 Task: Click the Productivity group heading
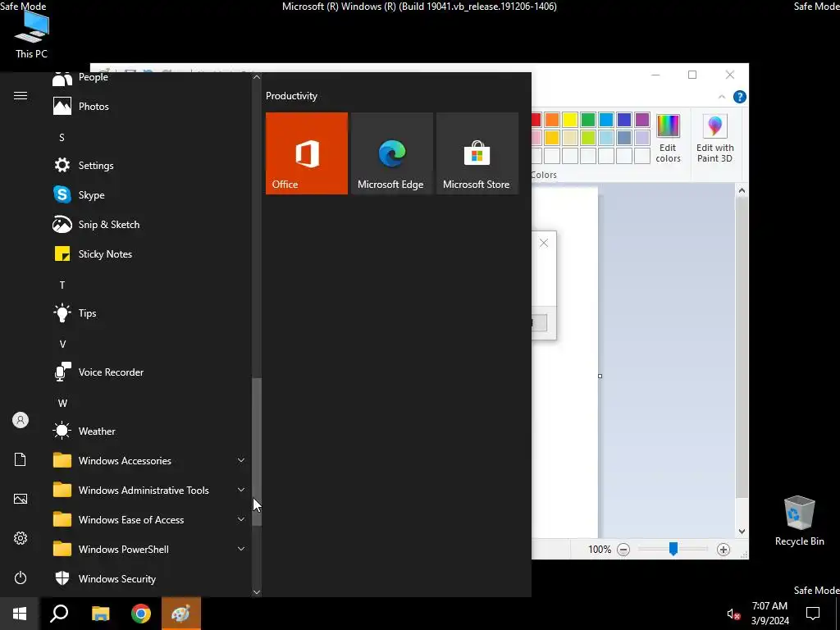tap(291, 96)
